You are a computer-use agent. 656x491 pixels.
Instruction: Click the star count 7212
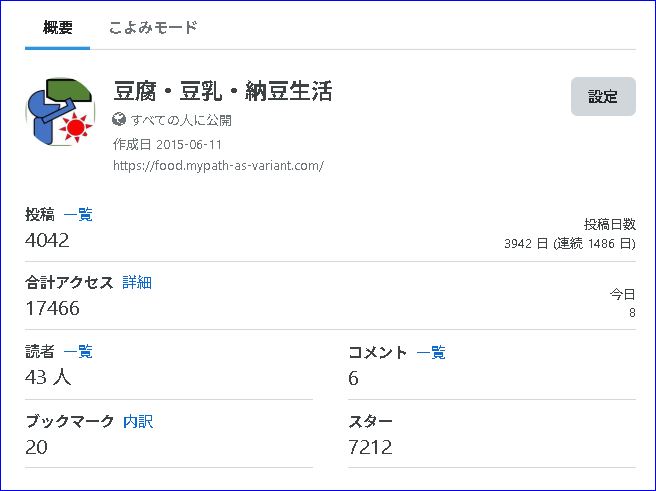coord(370,447)
